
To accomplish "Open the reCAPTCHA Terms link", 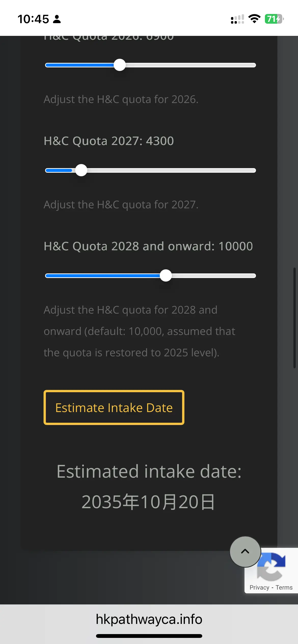I will (284, 588).
